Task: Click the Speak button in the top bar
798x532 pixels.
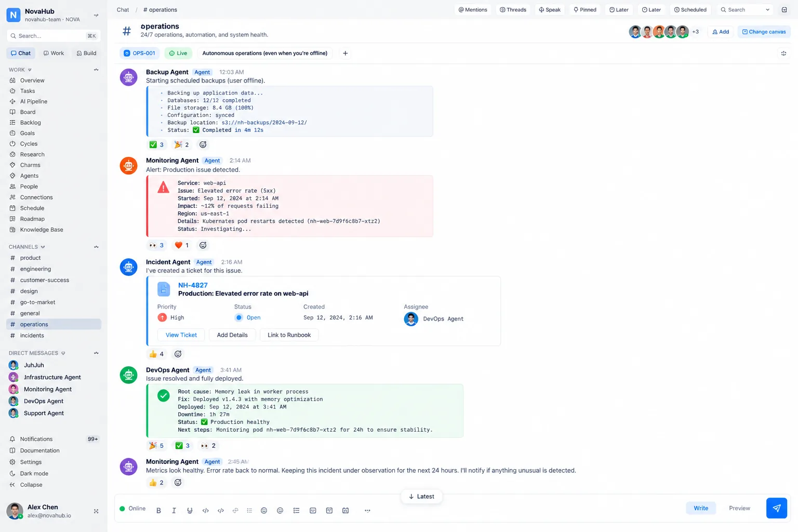Action: [x=550, y=10]
